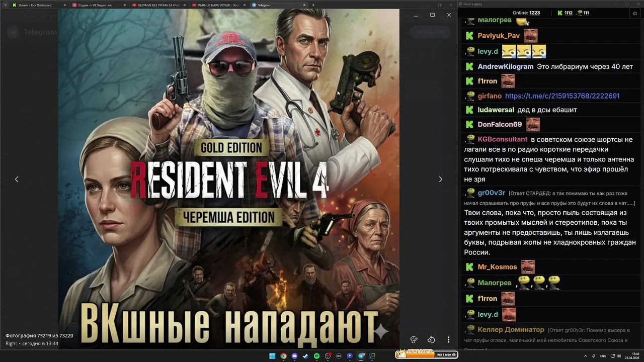
Task: Click the displayed Resident Evil 4 image
Action: pos(229,179)
